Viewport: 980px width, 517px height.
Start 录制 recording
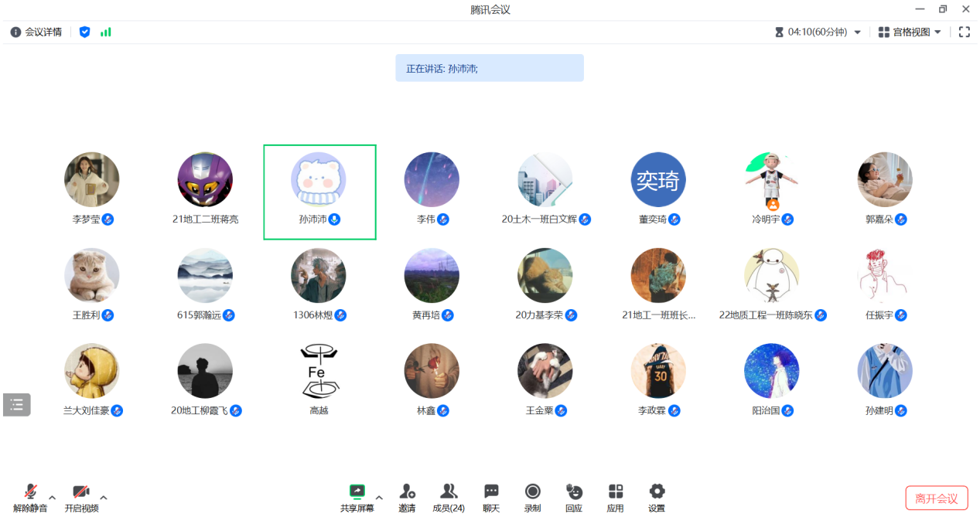click(533, 491)
